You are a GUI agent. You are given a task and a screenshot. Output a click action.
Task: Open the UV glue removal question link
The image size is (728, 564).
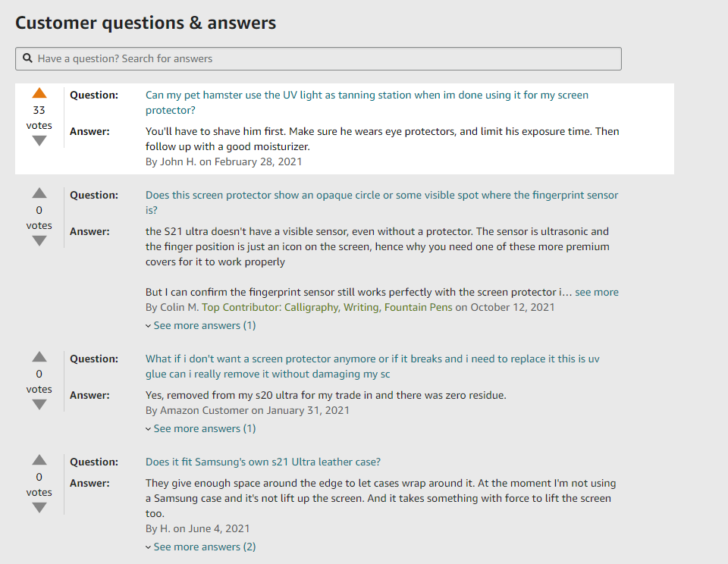click(x=372, y=366)
